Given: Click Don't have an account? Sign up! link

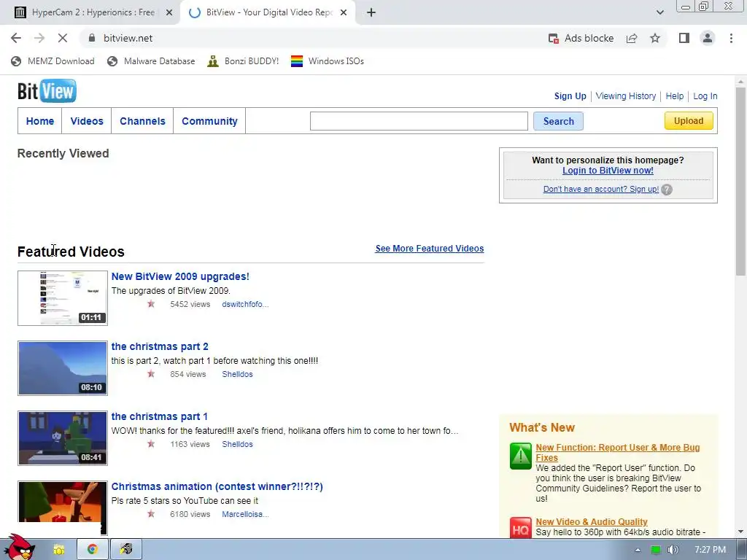Looking at the screenshot, I should [x=601, y=189].
